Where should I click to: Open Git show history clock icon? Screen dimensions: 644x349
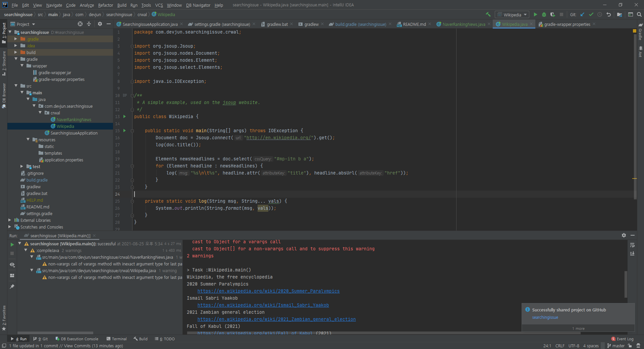click(x=600, y=14)
